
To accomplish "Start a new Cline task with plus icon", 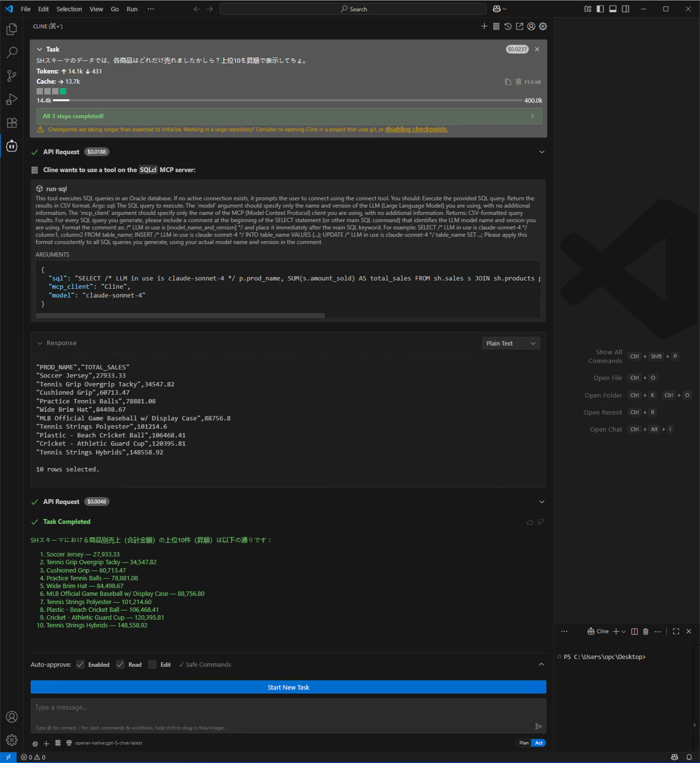I will tap(484, 26).
